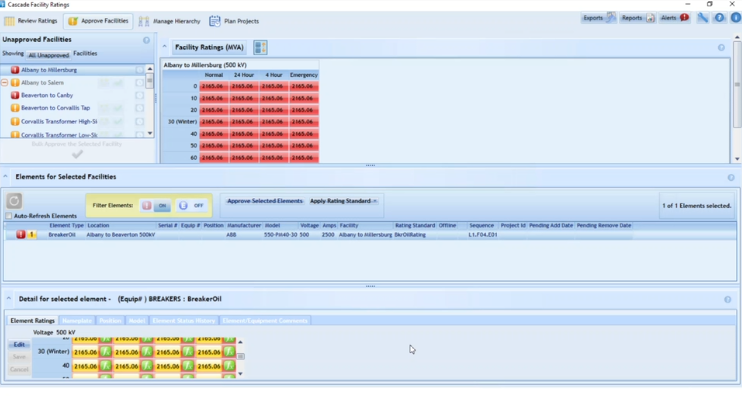The width and height of the screenshot is (742, 396).
Task: Open Manage Hierarchy view
Action: [x=169, y=21]
